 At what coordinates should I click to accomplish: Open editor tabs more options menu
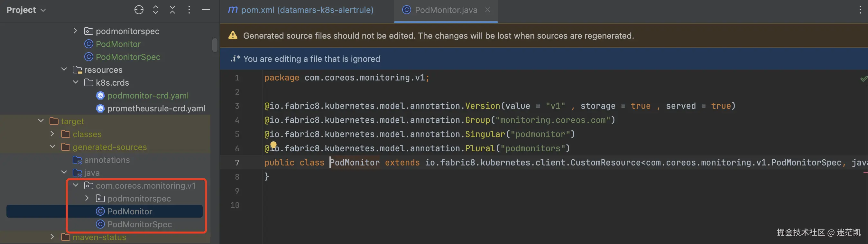click(860, 10)
